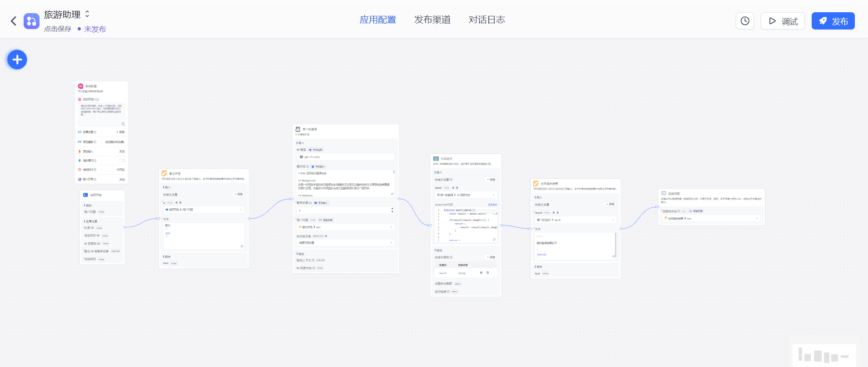Screen dimensions: 868x367
Task: Expand the 文本 editor in 原文声明
Action: coord(242,246)
